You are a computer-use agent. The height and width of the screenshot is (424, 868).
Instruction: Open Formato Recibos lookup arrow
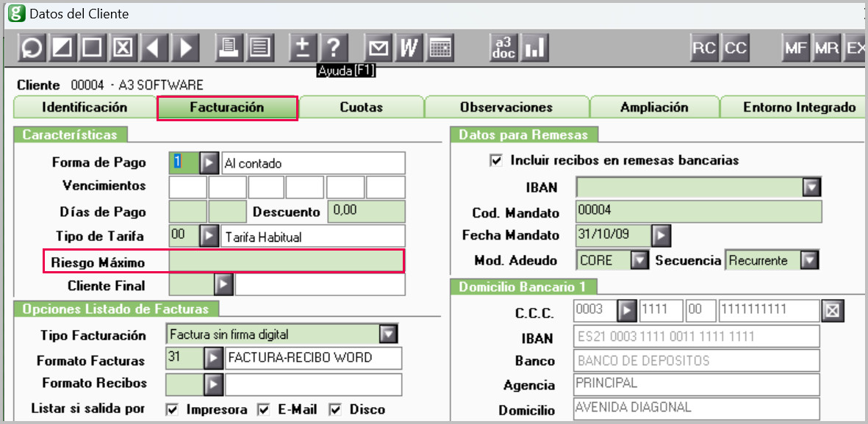[x=213, y=384]
